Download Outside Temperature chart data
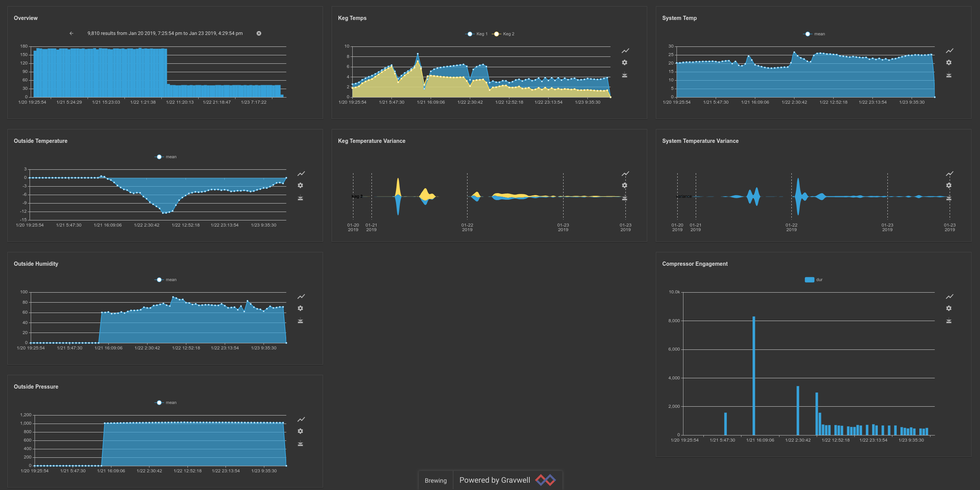Viewport: 980px width, 490px height. pos(300,198)
